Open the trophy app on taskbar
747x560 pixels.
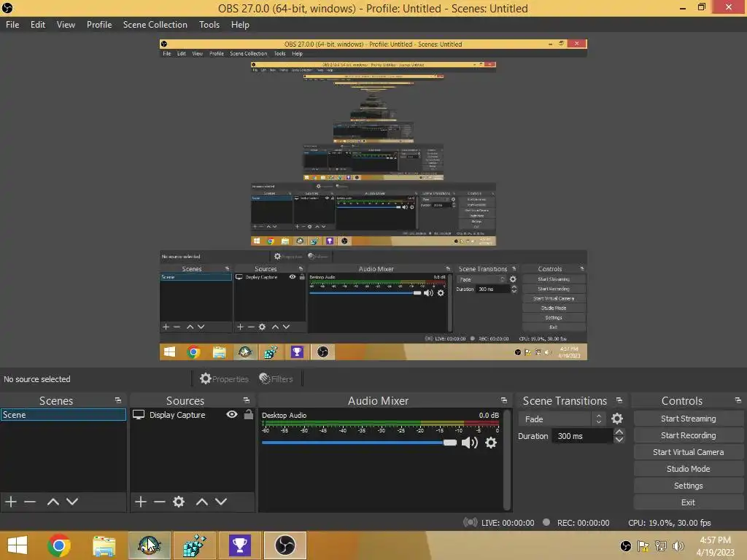pyautogui.click(x=239, y=545)
